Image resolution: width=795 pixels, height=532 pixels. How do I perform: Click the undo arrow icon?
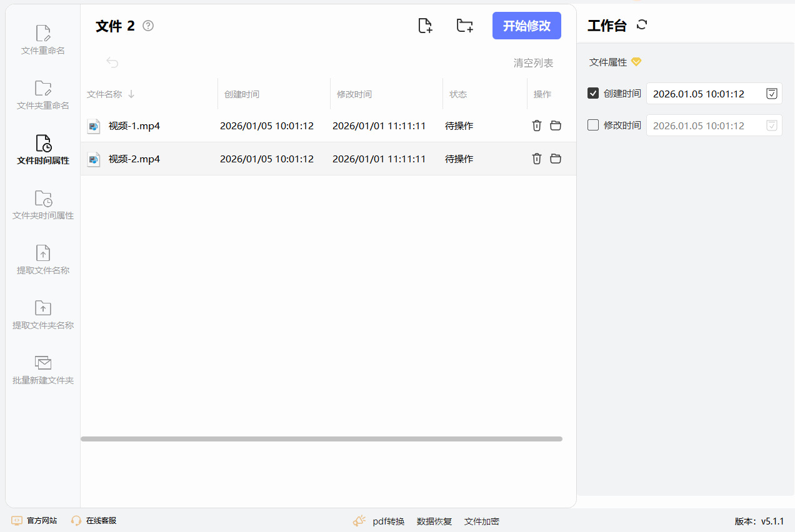[112, 62]
